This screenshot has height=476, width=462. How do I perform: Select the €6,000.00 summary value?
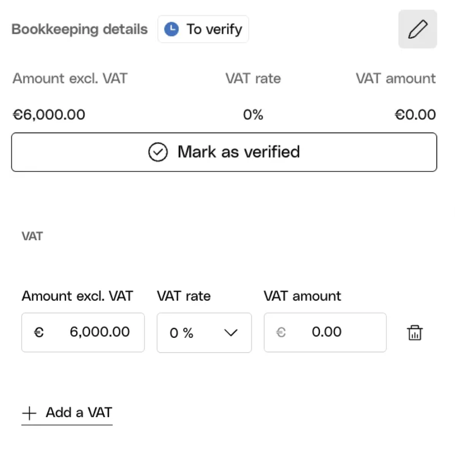click(49, 115)
